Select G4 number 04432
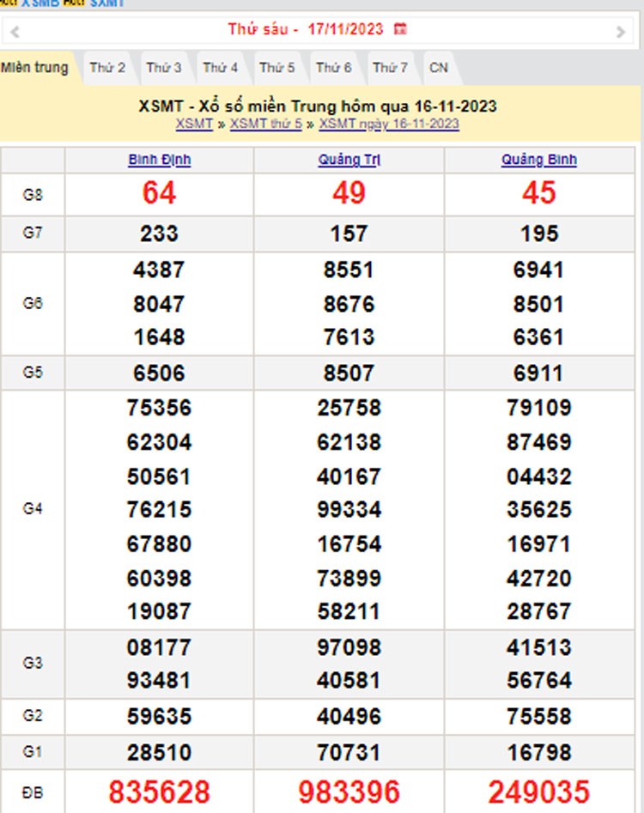The width and height of the screenshot is (644, 813). coord(539,477)
